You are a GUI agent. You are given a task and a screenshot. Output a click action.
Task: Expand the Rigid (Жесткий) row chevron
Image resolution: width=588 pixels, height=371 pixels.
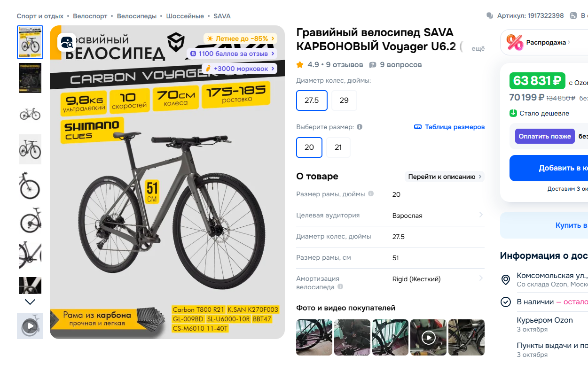(x=481, y=278)
